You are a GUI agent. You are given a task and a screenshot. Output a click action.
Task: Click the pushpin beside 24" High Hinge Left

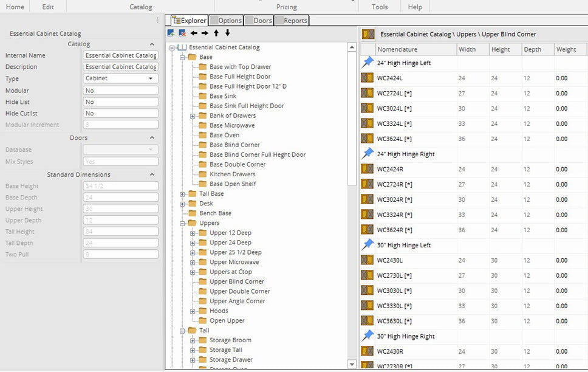367,63
